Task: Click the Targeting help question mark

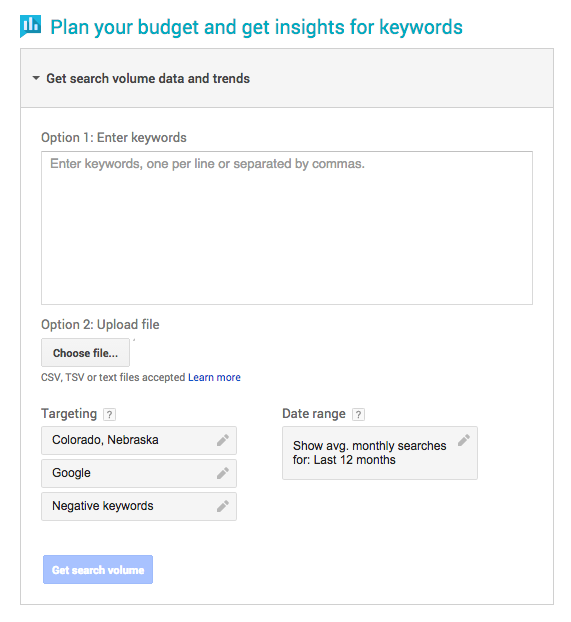Action: [110, 415]
